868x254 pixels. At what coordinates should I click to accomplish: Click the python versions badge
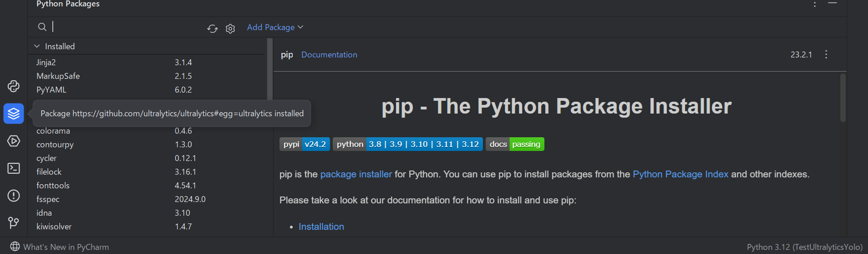click(408, 144)
